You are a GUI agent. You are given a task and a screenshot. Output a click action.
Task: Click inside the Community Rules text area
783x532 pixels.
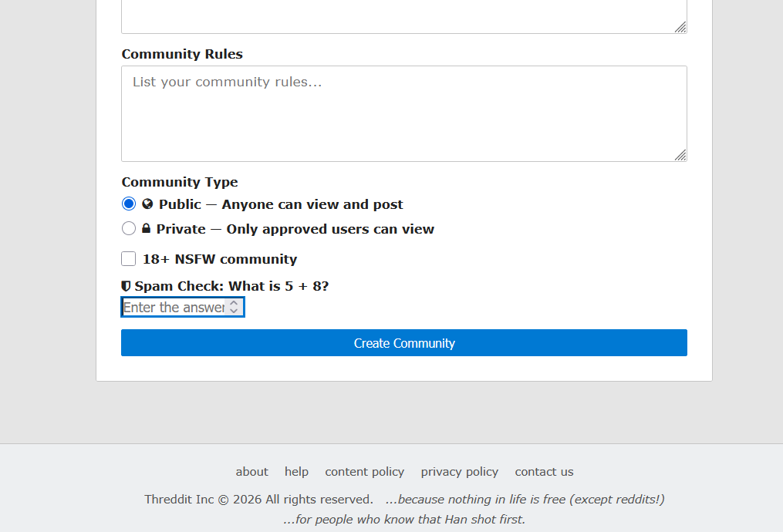(x=403, y=114)
